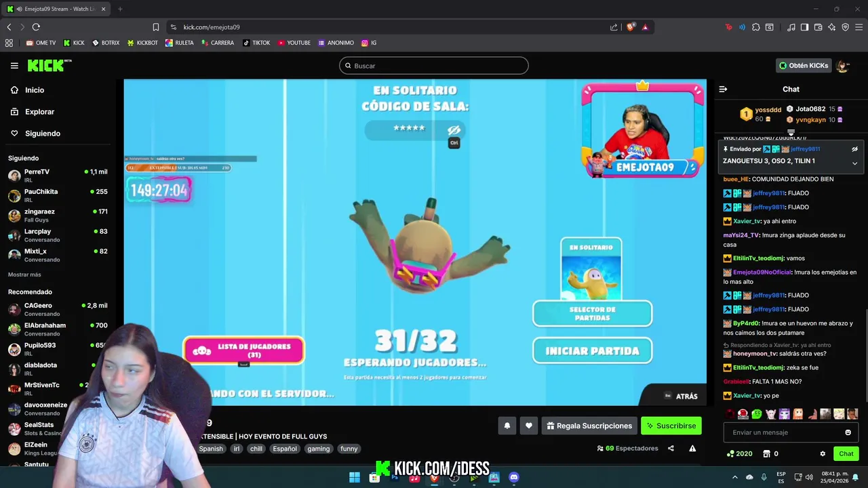Open CAGeero recommended channel
This screenshot has width=868, height=488.
[x=59, y=309]
